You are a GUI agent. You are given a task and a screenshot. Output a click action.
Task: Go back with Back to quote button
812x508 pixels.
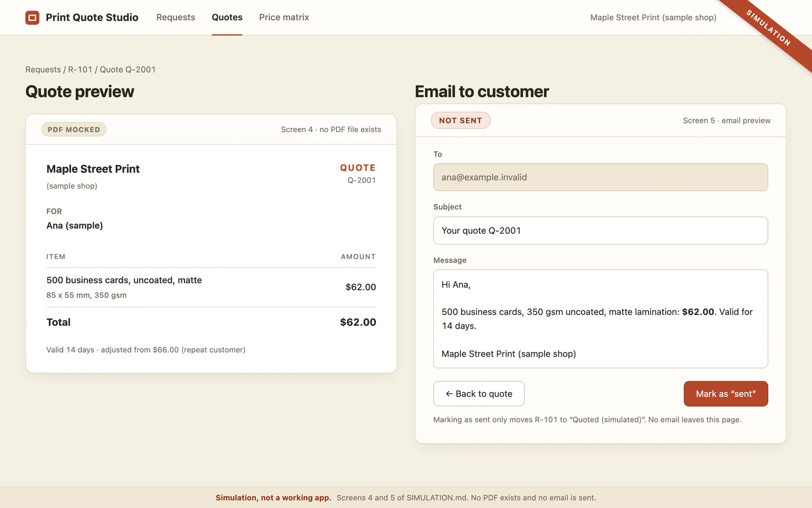tap(479, 394)
